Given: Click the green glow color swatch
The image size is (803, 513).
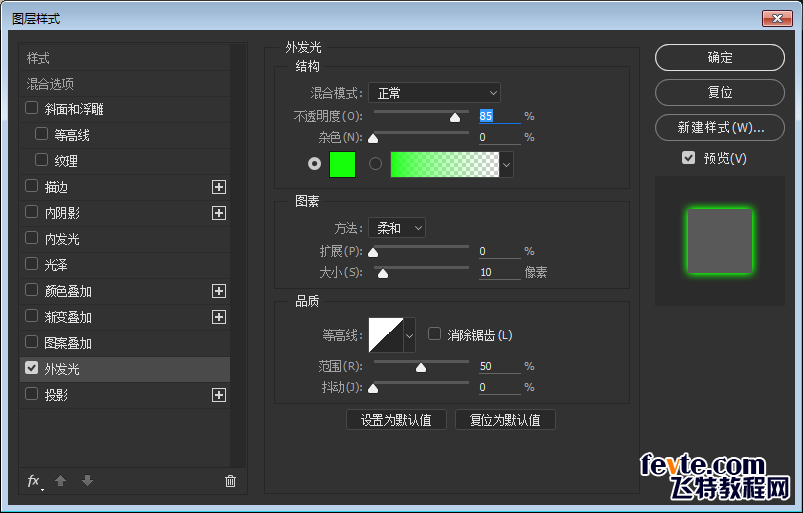Looking at the screenshot, I should [342, 164].
